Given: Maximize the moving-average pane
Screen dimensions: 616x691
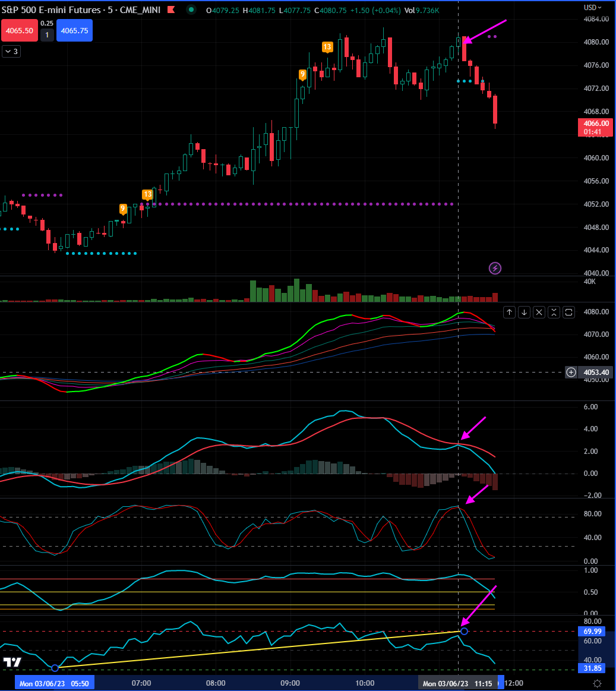Looking at the screenshot, I should 569,312.
